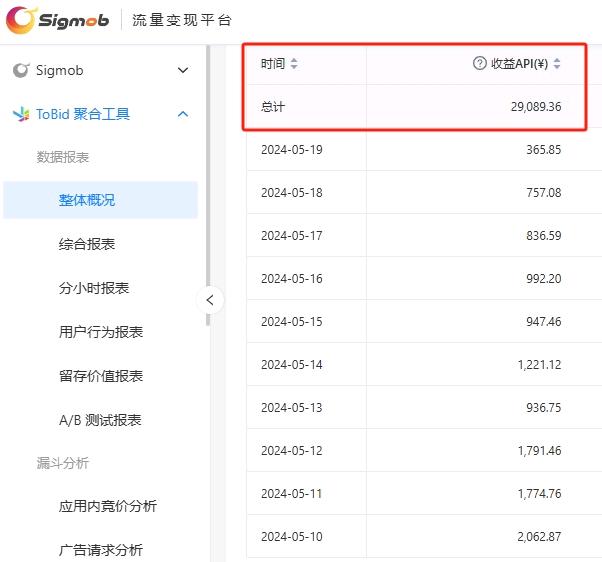This screenshot has width=602, height=562.
Task: Click the 365.85 revenue value
Action: (544, 150)
